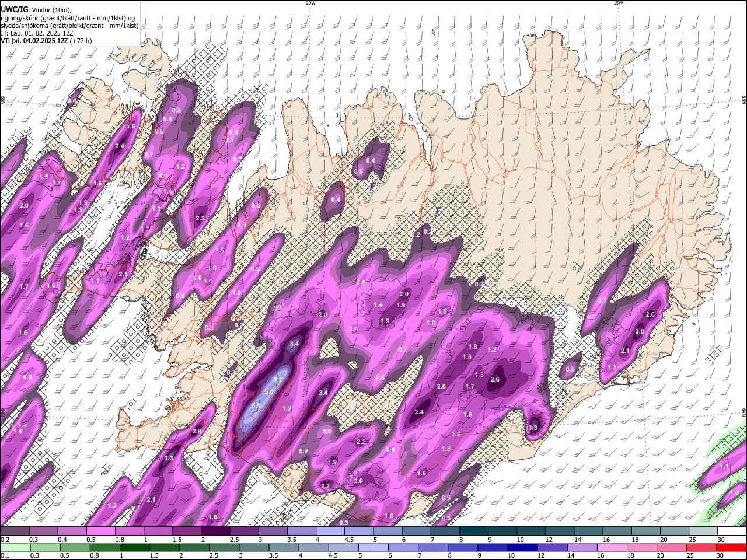Screen dimensions: 747x560
Task: Select lower scale swatch between 10 and 12
Action: point(522,547)
